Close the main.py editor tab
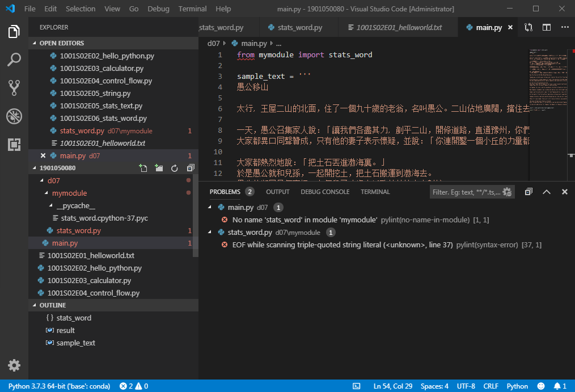Screen dimensions: 575x392 pos(510,27)
